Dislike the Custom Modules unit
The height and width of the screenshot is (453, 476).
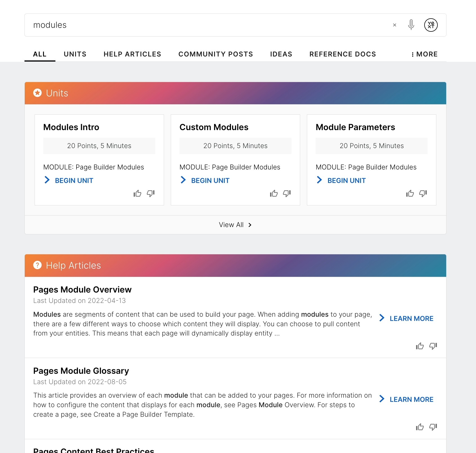point(287,193)
